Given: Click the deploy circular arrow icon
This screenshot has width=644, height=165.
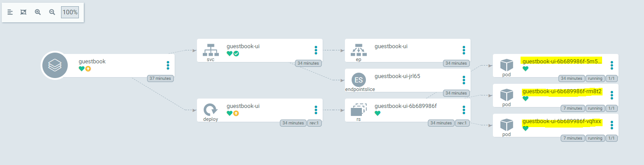Looking at the screenshot, I should pyautogui.click(x=210, y=109).
